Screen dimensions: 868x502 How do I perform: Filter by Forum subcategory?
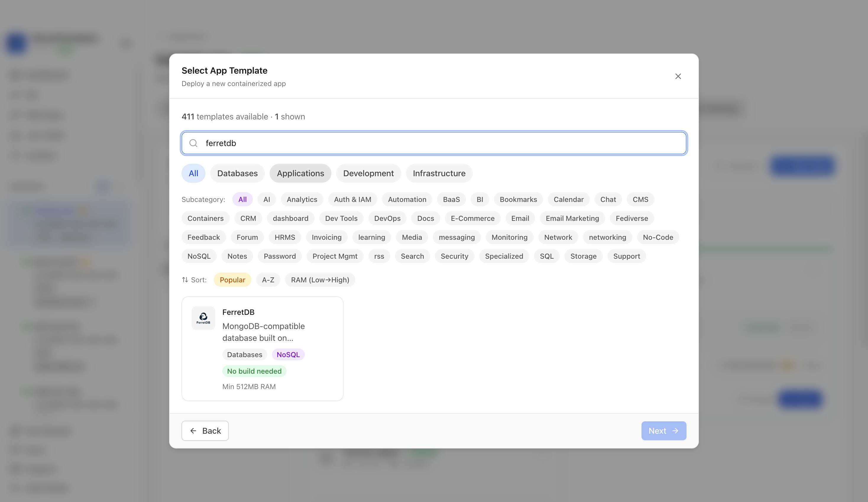pos(247,237)
